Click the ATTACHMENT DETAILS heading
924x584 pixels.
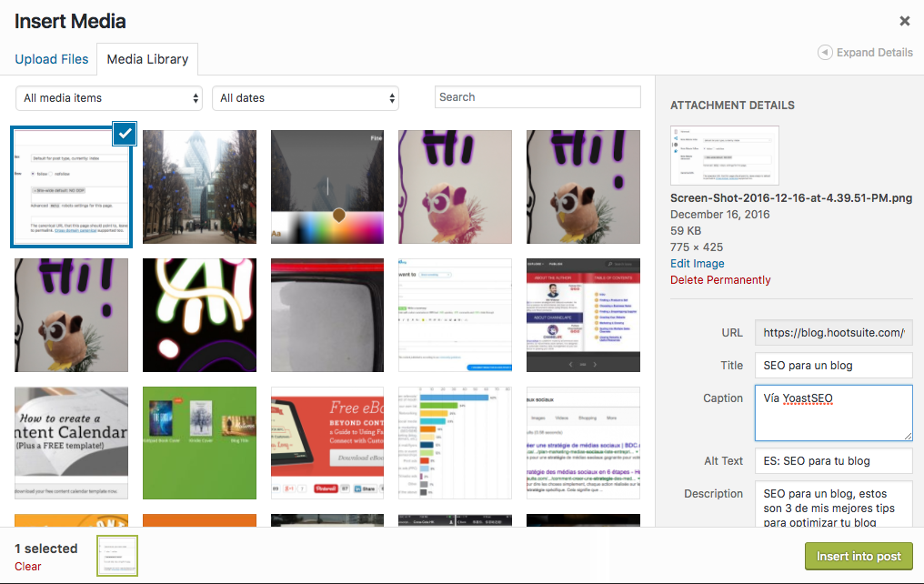732,106
